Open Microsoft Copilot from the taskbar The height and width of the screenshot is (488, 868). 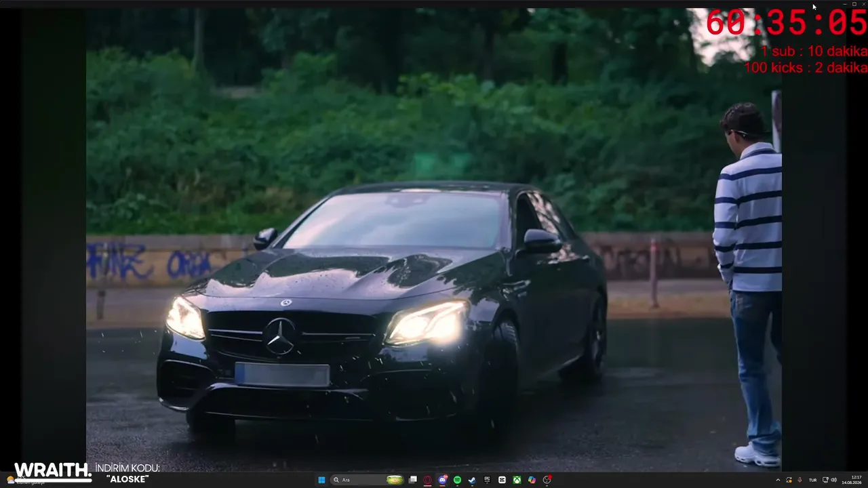[532, 480]
